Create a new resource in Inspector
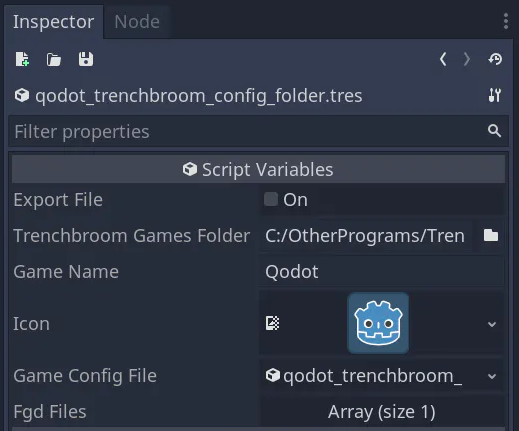The image size is (519, 431). point(22,59)
